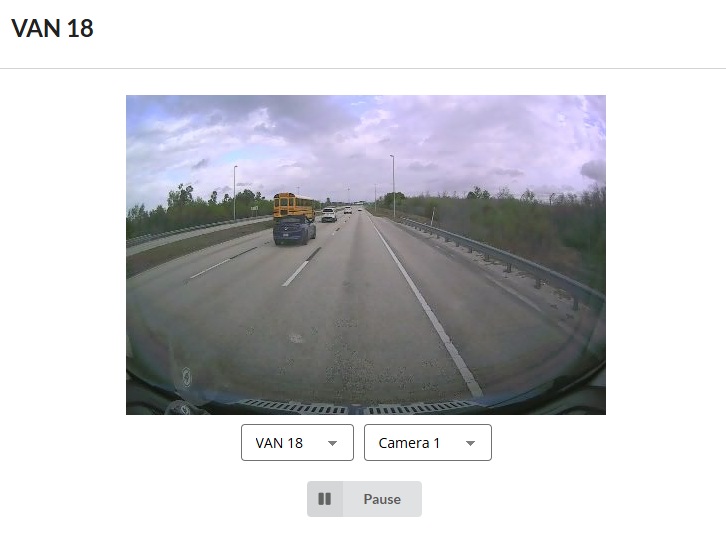The height and width of the screenshot is (545, 726).
Task: Open the VAN 18 vehicle selector
Action: [297, 443]
